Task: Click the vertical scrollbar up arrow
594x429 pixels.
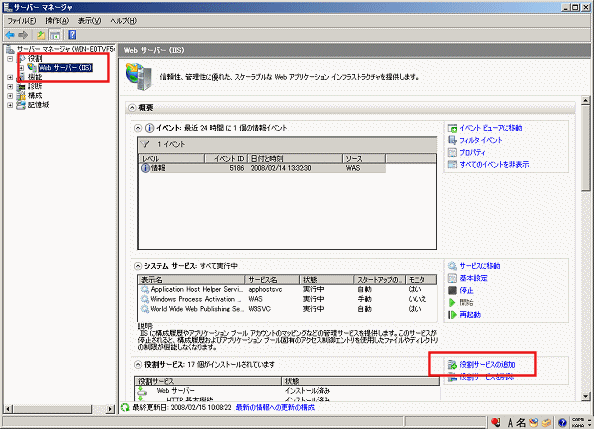Action: (x=586, y=100)
